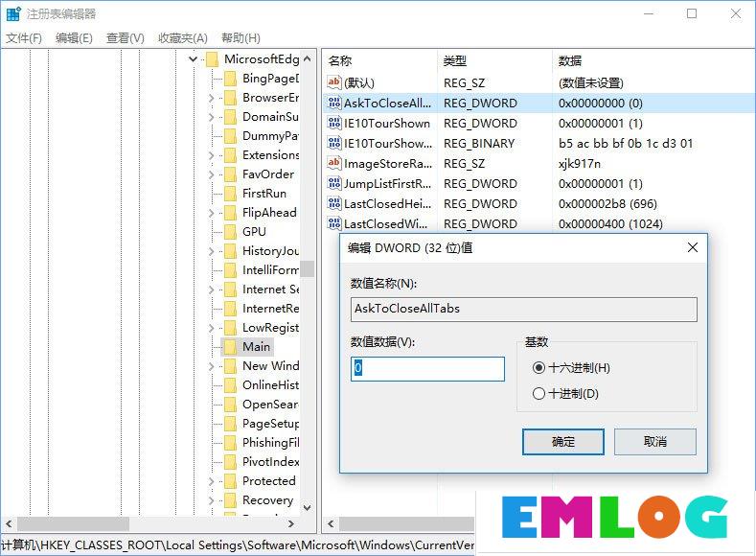The width and height of the screenshot is (756, 556).
Task: Click the GPU folder icon
Action: [x=231, y=232]
